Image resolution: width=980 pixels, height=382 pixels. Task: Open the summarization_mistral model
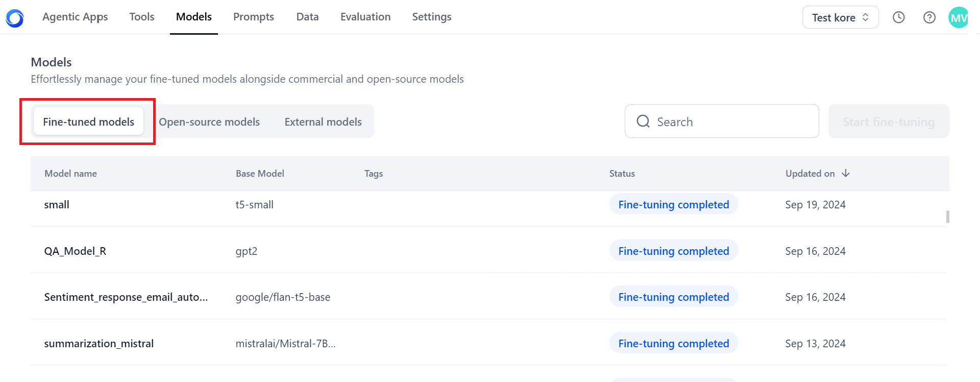point(488,343)
